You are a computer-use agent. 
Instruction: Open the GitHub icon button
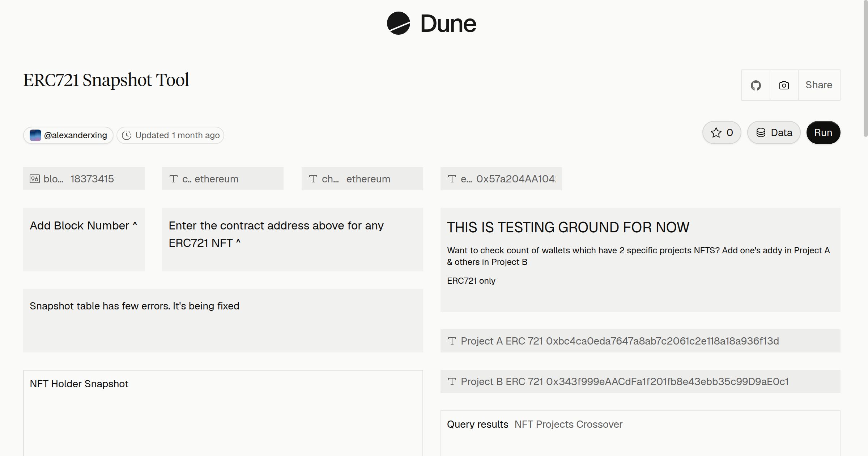756,85
